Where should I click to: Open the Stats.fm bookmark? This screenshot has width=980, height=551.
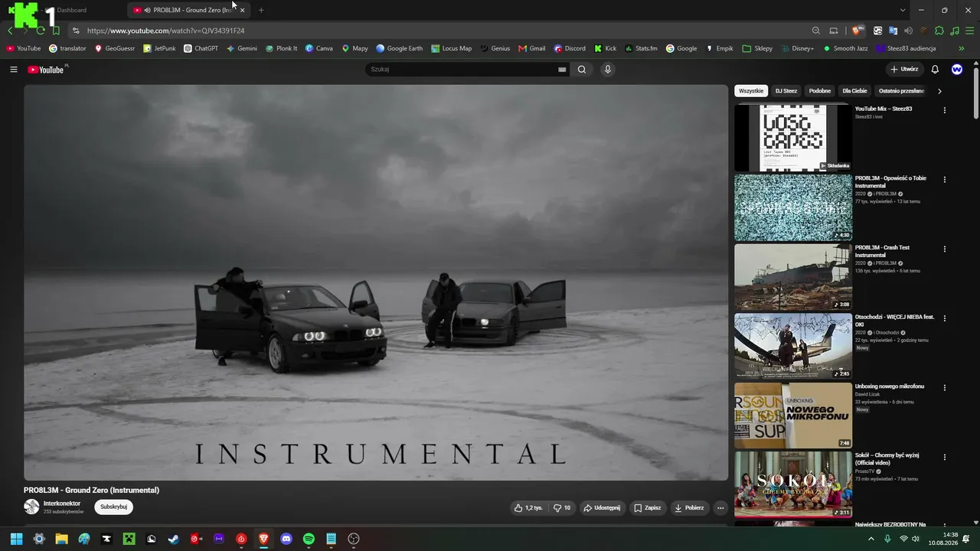coord(642,48)
